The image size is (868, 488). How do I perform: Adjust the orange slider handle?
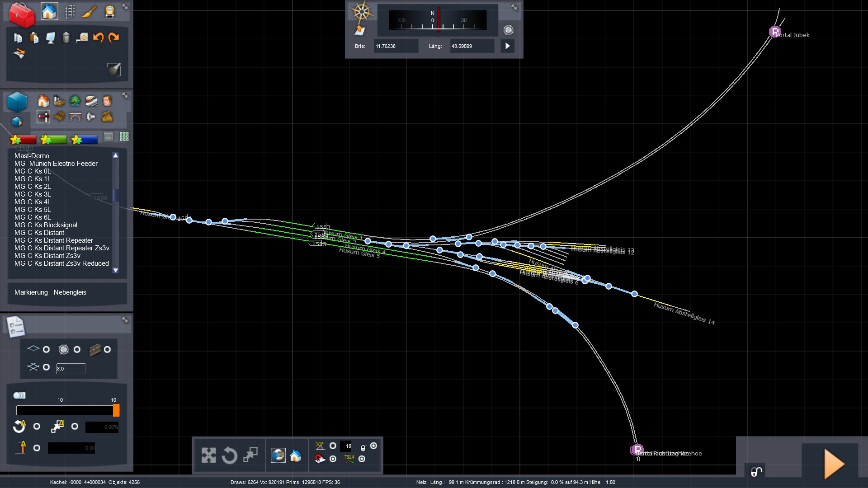(x=116, y=410)
